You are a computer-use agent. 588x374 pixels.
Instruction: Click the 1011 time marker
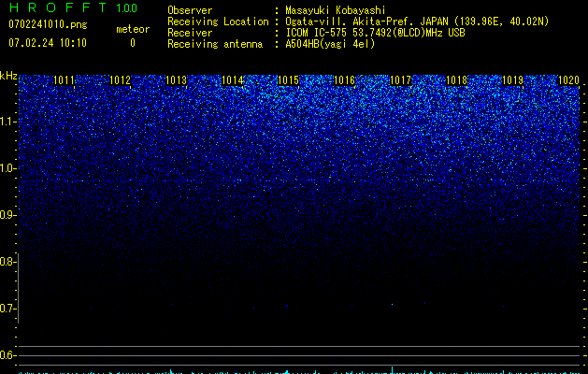tap(65, 80)
